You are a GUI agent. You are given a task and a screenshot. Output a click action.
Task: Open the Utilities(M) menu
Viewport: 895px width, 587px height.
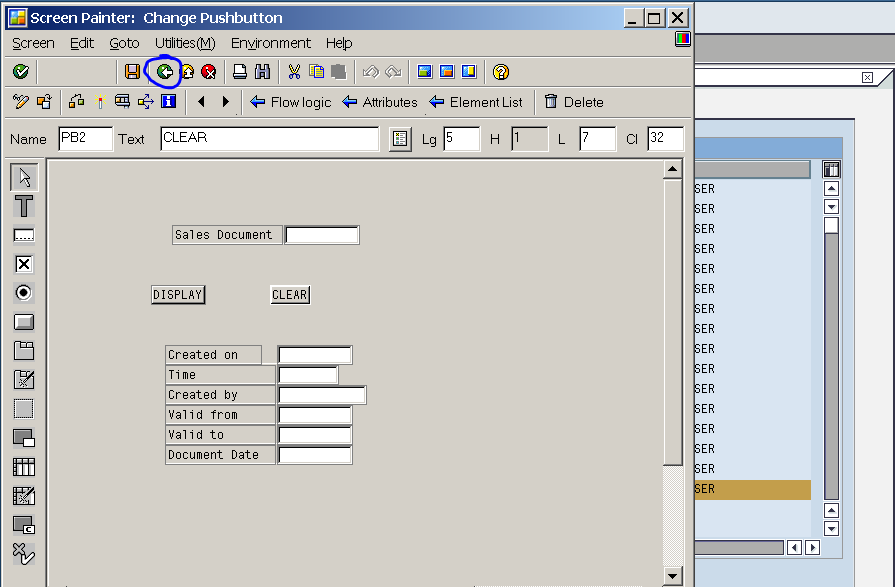(184, 43)
